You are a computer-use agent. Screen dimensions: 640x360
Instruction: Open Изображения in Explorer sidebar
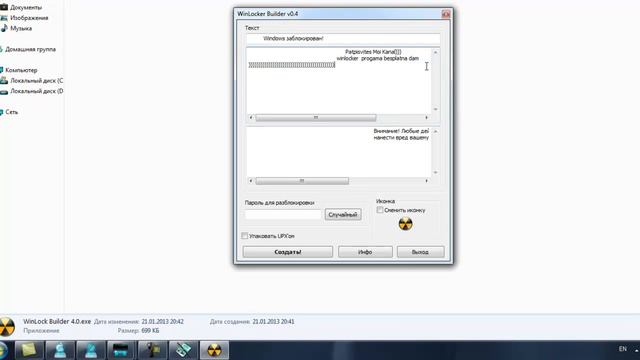(29, 18)
